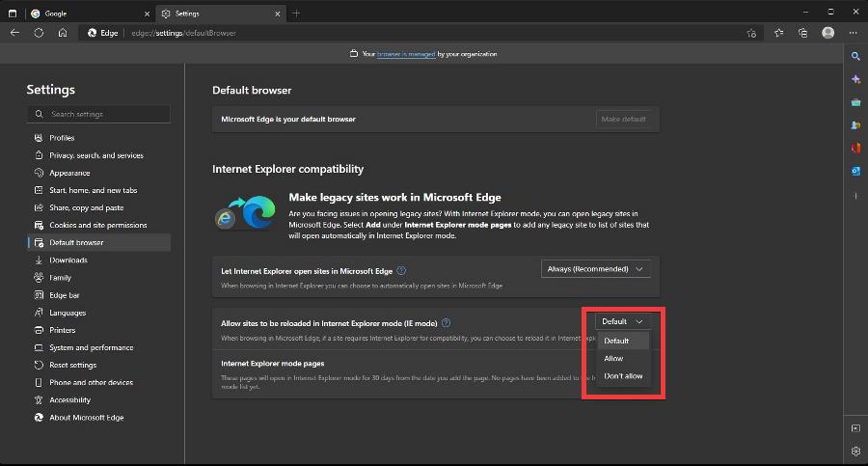Click the Internet Explorer mode pages label
The height and width of the screenshot is (466, 868).
pos(272,364)
